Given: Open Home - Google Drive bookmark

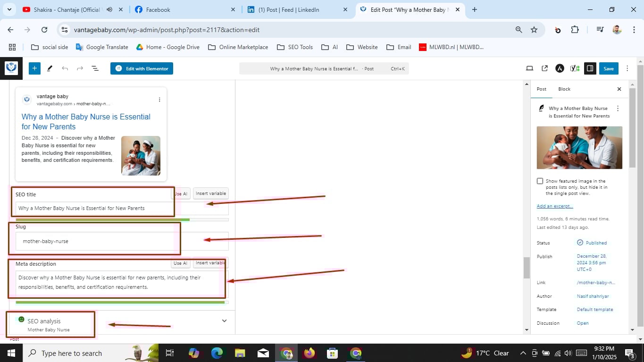Looking at the screenshot, I should coord(167,47).
